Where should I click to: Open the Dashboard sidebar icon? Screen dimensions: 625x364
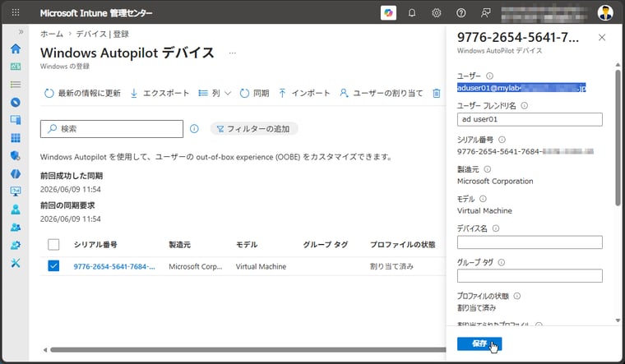(16, 67)
